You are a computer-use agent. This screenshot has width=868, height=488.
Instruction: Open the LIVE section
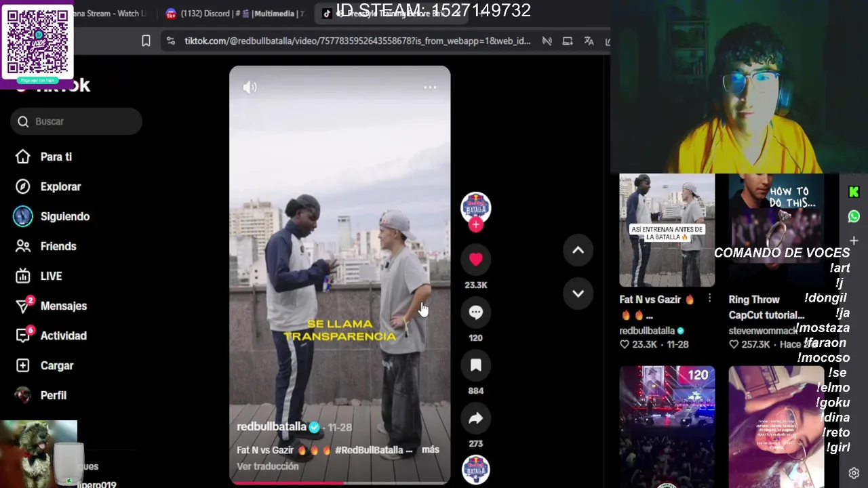click(x=51, y=276)
